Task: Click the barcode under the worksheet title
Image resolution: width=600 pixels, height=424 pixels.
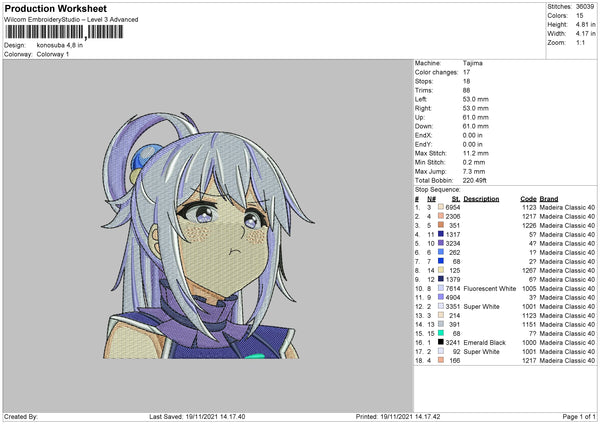Action: pos(64,32)
